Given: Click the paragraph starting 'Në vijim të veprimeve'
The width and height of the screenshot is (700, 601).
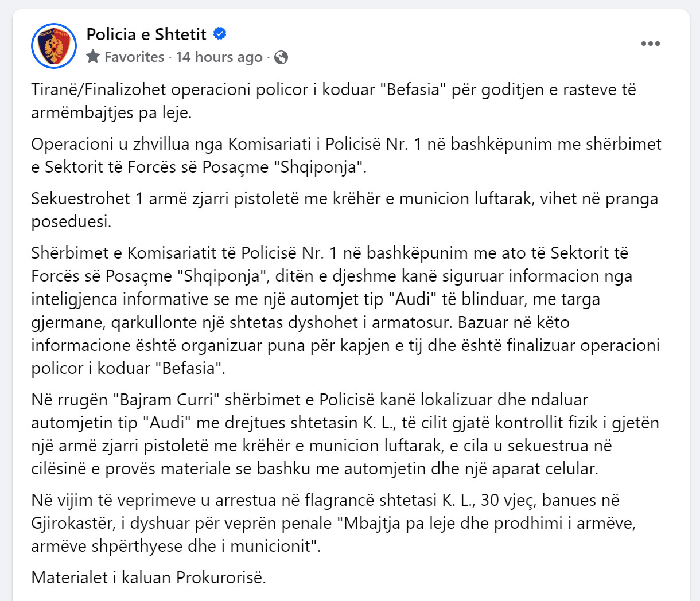Looking at the screenshot, I should point(333,523).
